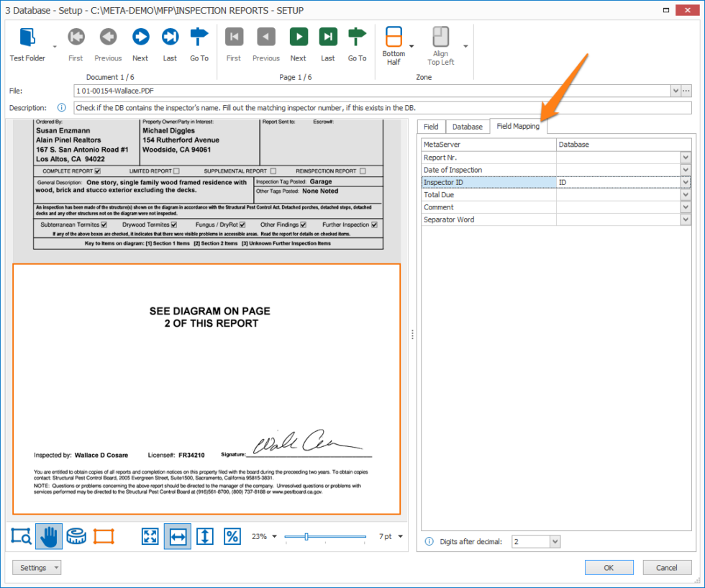Open the Field tab

coord(431,126)
